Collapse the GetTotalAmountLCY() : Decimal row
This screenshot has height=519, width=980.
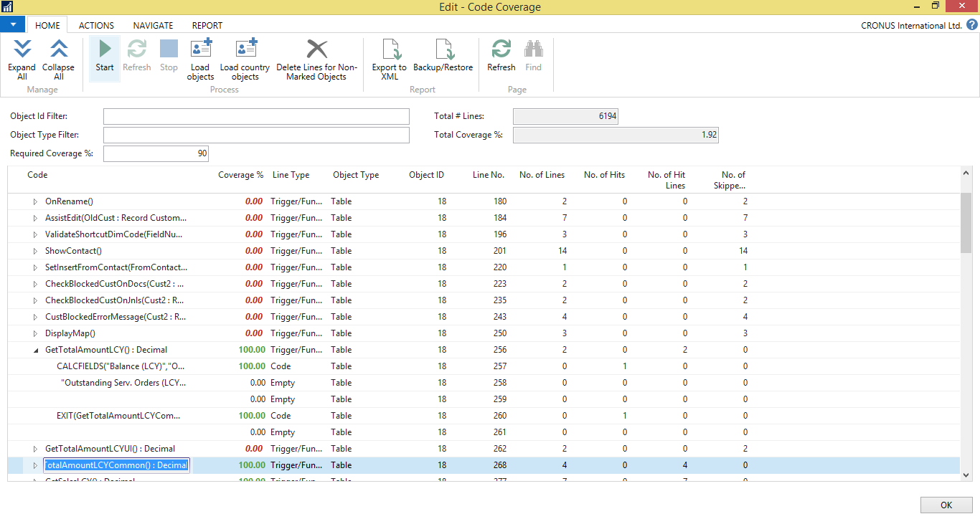pyautogui.click(x=35, y=349)
